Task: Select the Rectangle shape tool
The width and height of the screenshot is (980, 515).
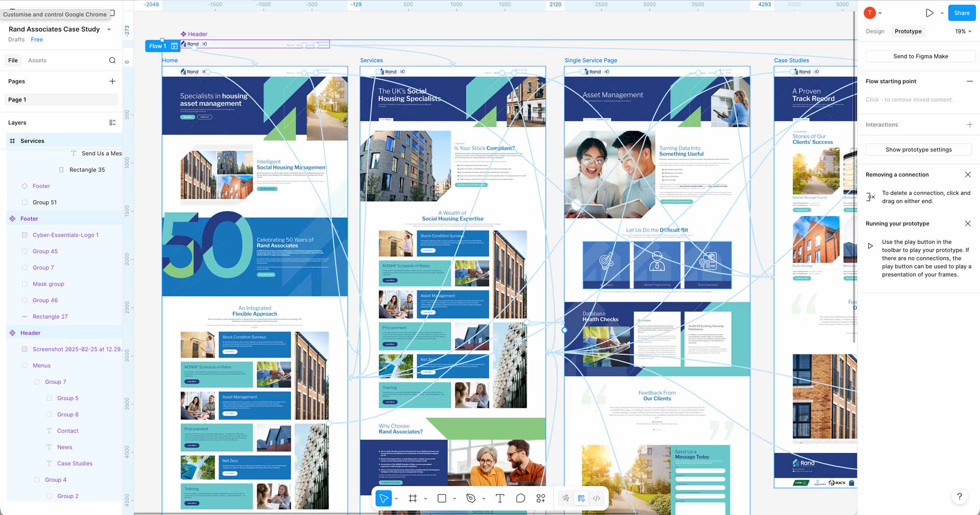Action: click(442, 498)
